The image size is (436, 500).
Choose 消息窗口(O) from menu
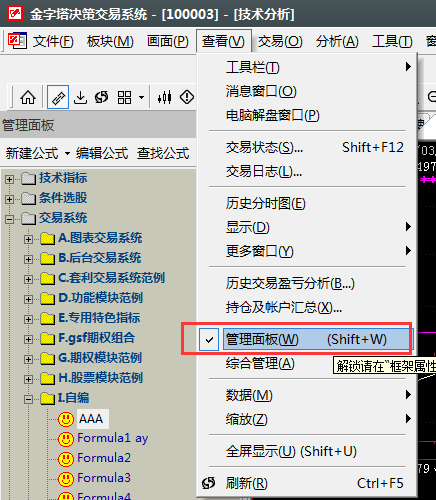[x=307, y=91]
